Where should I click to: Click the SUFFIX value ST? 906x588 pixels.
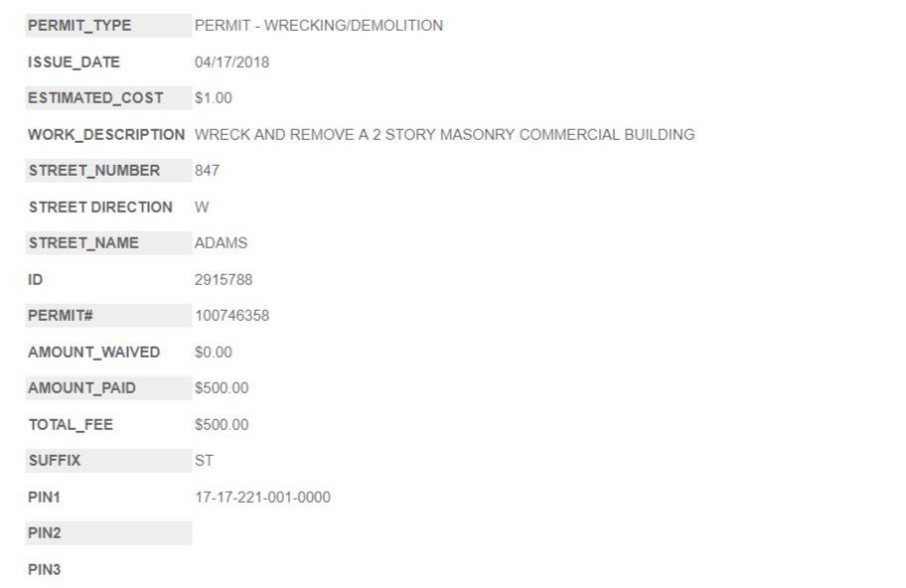click(204, 461)
